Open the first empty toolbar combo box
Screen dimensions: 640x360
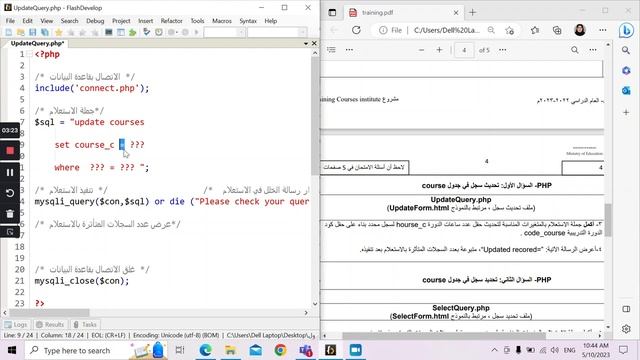pos(224,32)
